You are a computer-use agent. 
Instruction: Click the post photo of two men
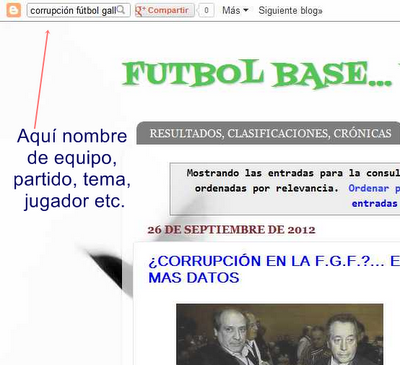tap(280, 334)
